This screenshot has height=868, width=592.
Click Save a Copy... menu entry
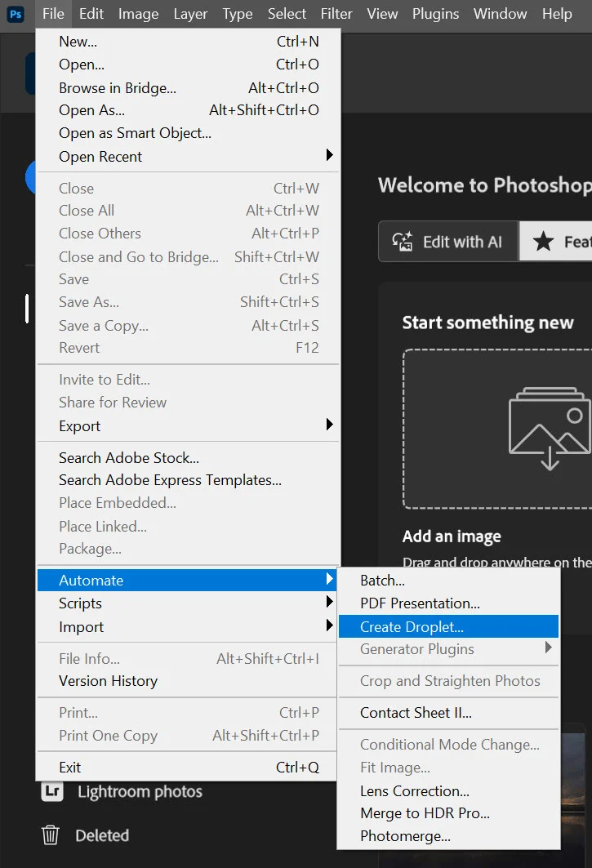pos(189,326)
